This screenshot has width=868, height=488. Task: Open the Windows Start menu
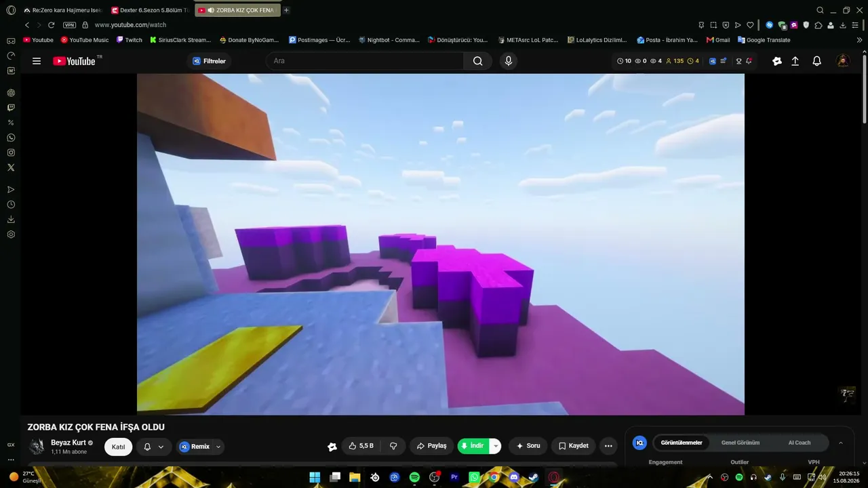(315, 477)
